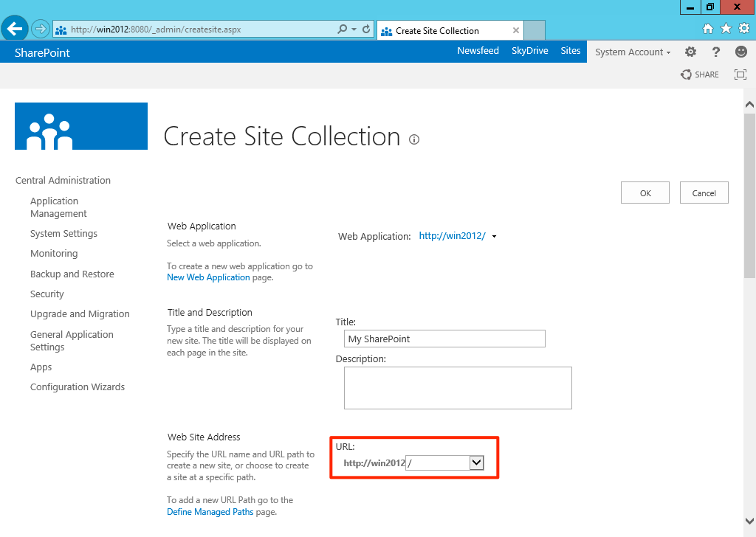Click site favicon in address bar

(x=61, y=30)
